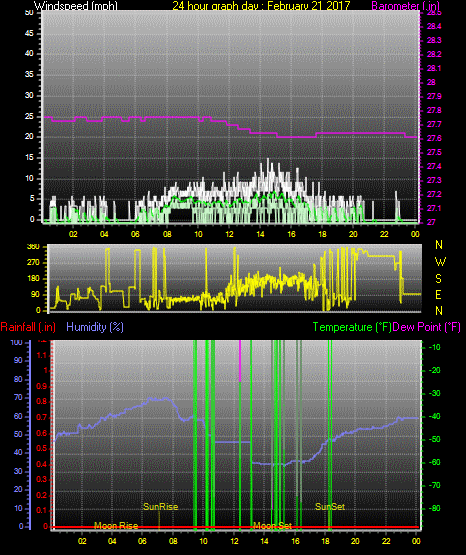Click the SunRise marker label
466x555 pixels.
point(160,507)
